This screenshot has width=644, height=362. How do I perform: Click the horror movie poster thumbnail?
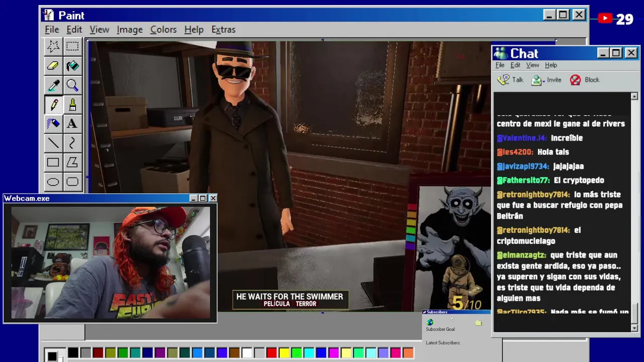tap(455, 248)
